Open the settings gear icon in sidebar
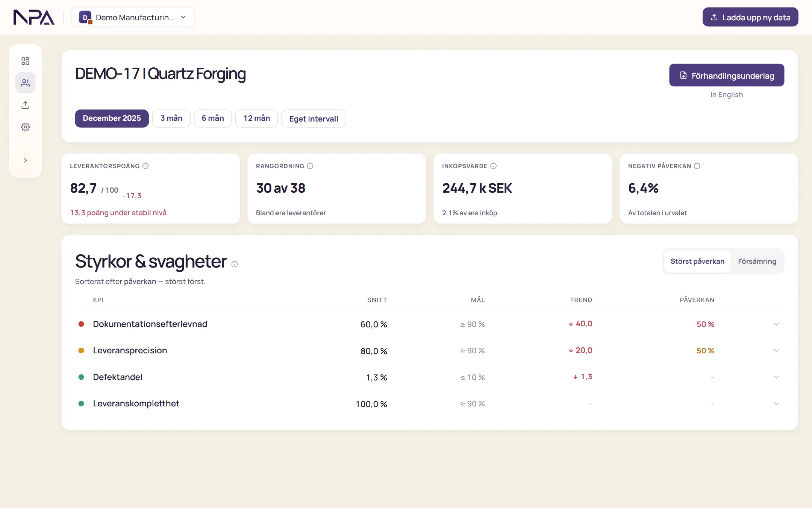The width and height of the screenshot is (812, 508). pyautogui.click(x=25, y=127)
